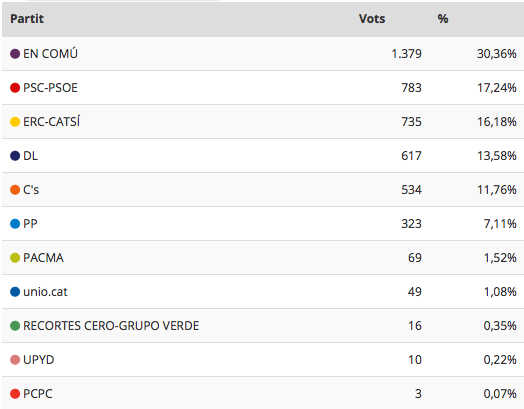Click the UPYD party name

tap(39, 360)
